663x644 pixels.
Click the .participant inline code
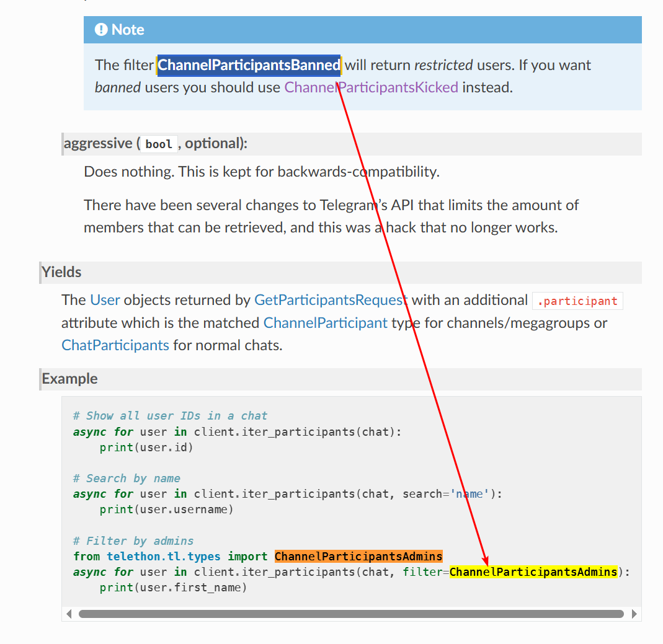pos(577,301)
